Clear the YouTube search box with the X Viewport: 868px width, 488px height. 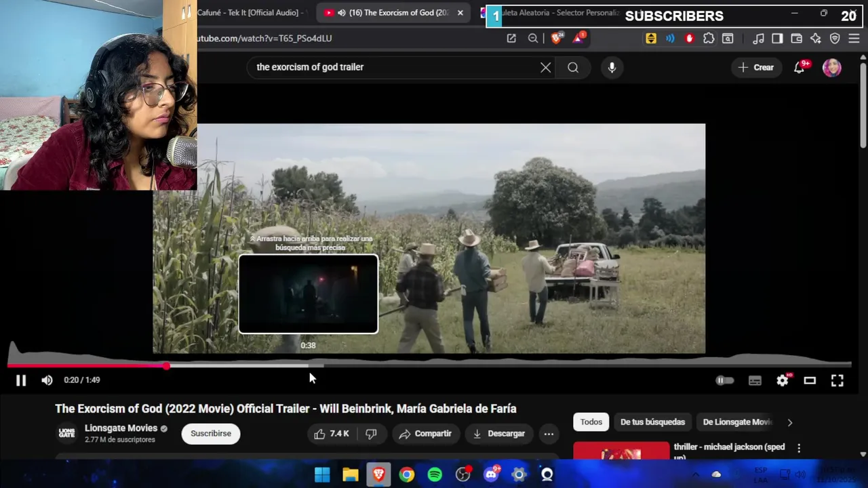coord(546,67)
